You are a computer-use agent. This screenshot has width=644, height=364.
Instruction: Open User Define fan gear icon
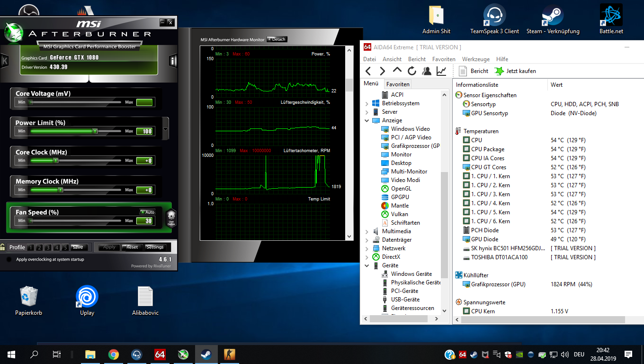pos(171,218)
